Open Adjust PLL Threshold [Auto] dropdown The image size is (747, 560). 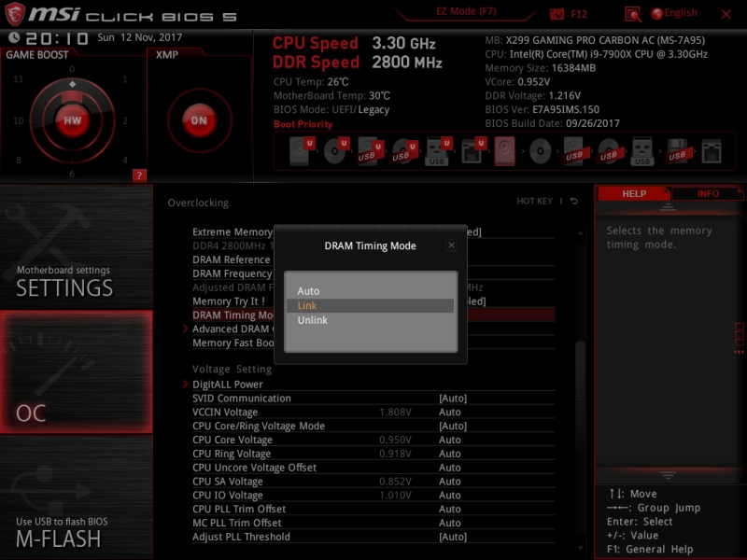(453, 537)
